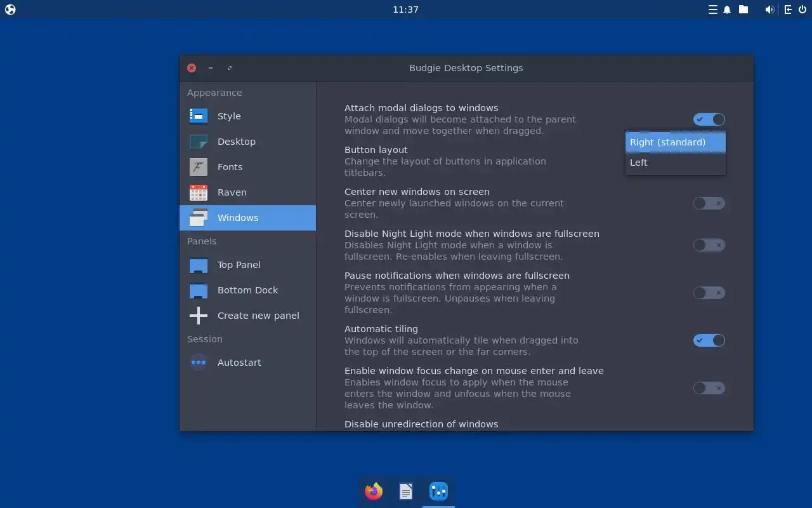Minimize the Budgie Desktop Settings window
Screen dimensions: 812x508
[211, 68]
